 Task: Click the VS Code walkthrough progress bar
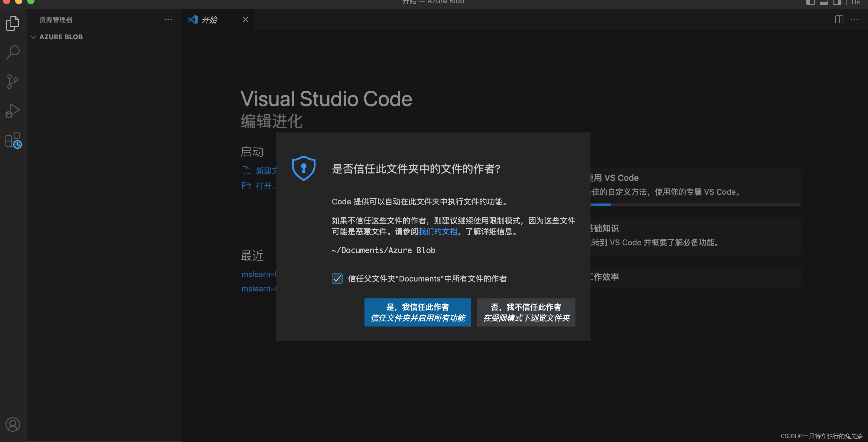click(x=695, y=205)
